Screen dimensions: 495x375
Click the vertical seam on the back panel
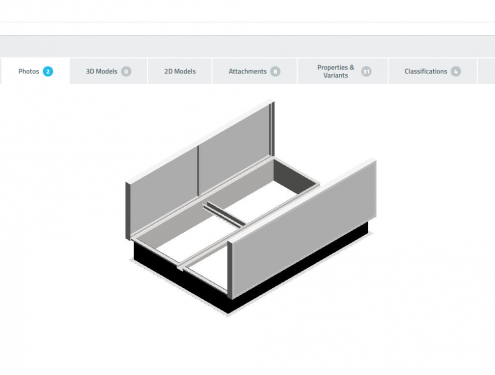coord(198,171)
